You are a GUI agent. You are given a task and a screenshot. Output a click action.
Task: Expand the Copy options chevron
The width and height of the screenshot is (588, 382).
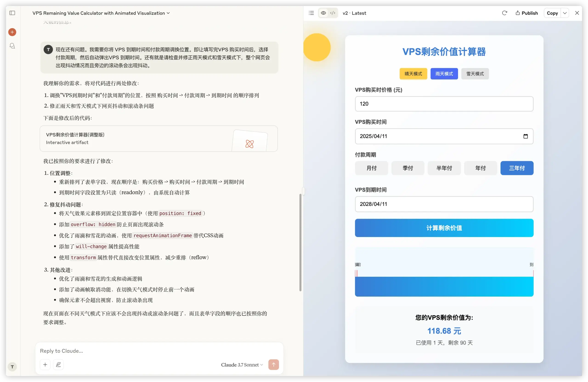click(565, 13)
